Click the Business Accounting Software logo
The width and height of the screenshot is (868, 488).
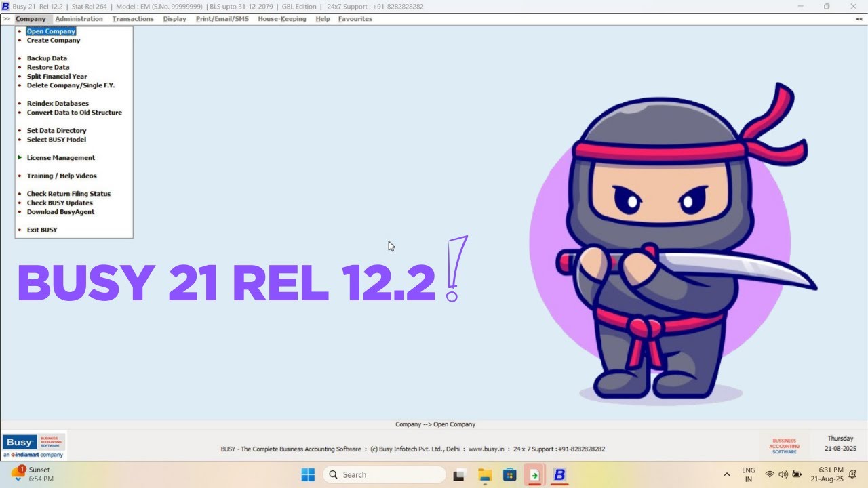coord(784,446)
